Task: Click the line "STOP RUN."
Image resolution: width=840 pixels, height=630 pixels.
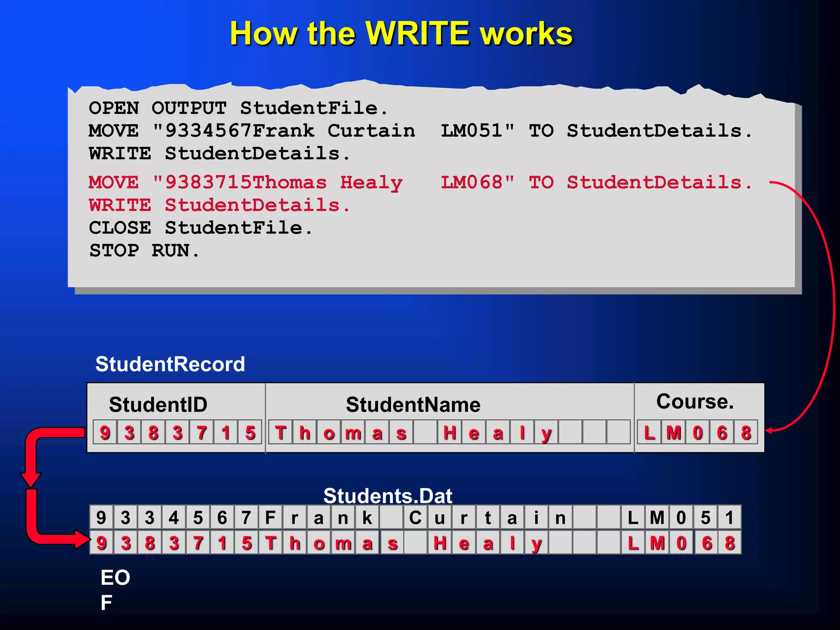Action: coord(144,250)
